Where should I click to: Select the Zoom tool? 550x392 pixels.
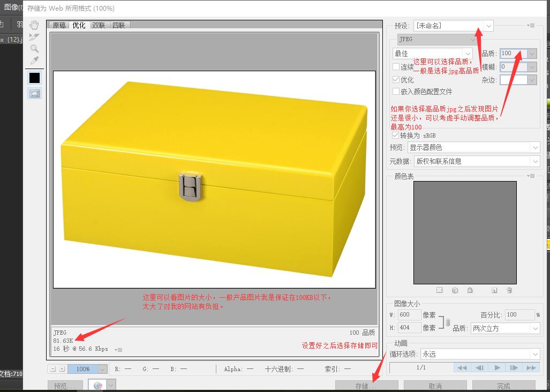[x=34, y=49]
